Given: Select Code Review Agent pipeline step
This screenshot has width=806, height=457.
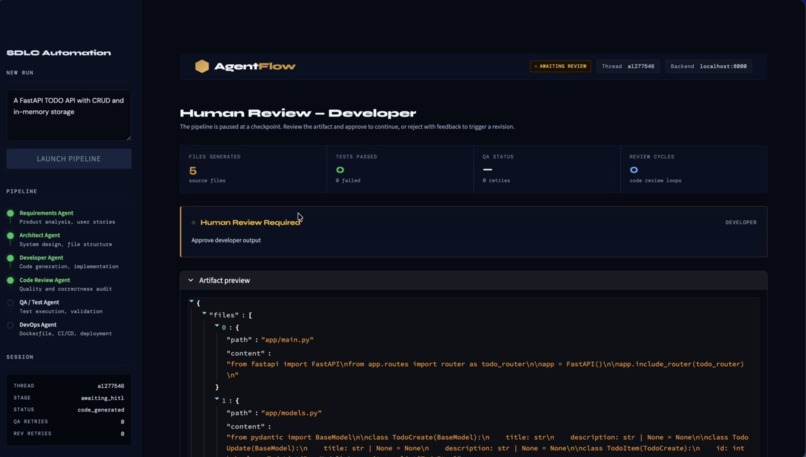Looking at the screenshot, I should click(65, 284).
